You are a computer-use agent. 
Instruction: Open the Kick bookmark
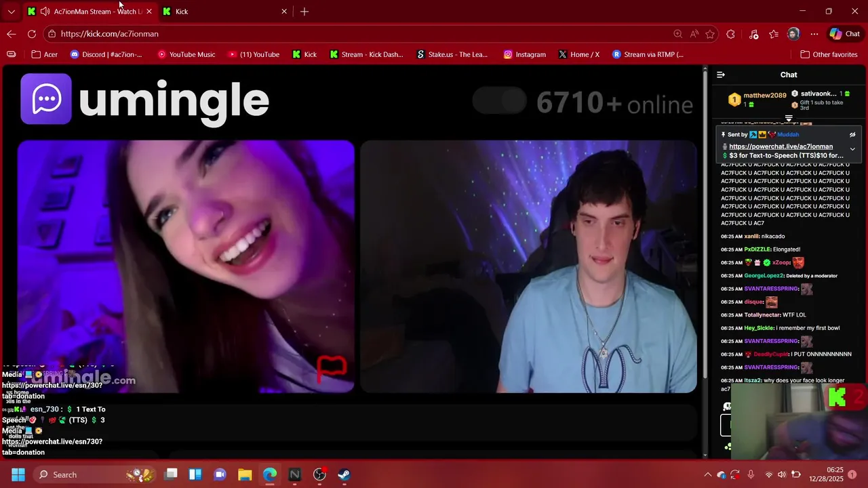tap(304, 54)
